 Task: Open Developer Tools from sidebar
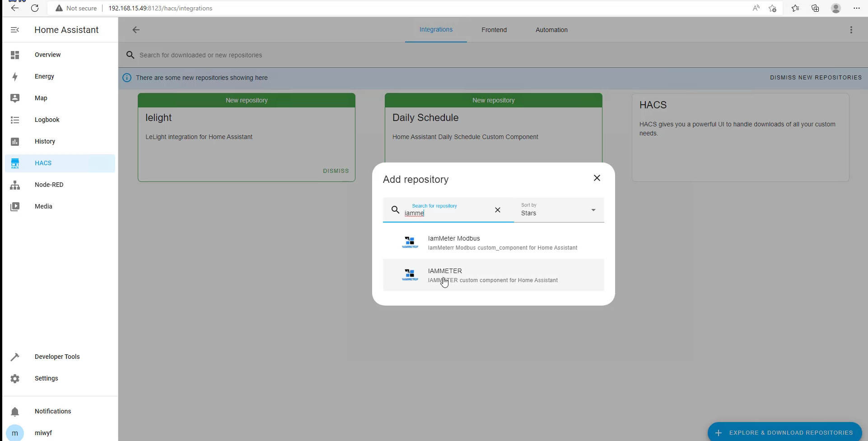pyautogui.click(x=57, y=357)
